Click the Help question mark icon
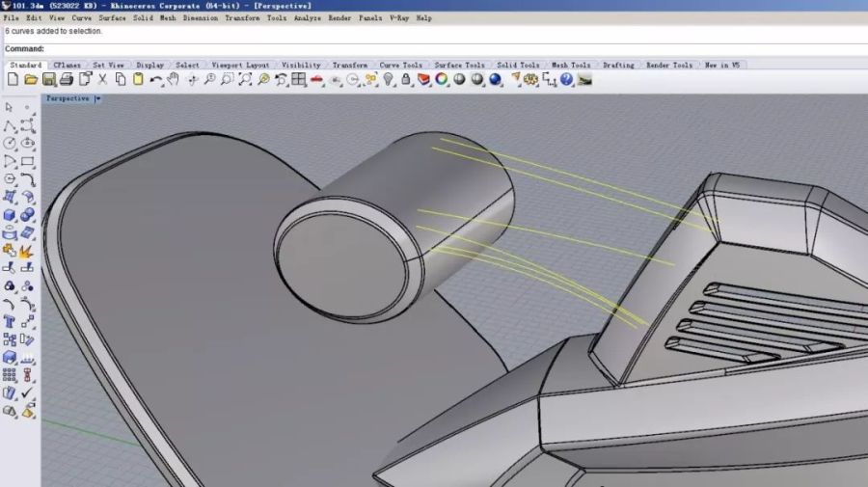The image size is (868, 487). pyautogui.click(x=566, y=79)
